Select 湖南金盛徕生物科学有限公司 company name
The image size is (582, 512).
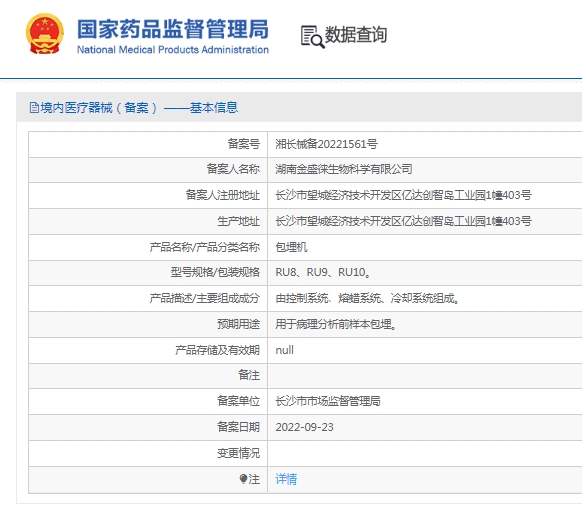point(344,169)
